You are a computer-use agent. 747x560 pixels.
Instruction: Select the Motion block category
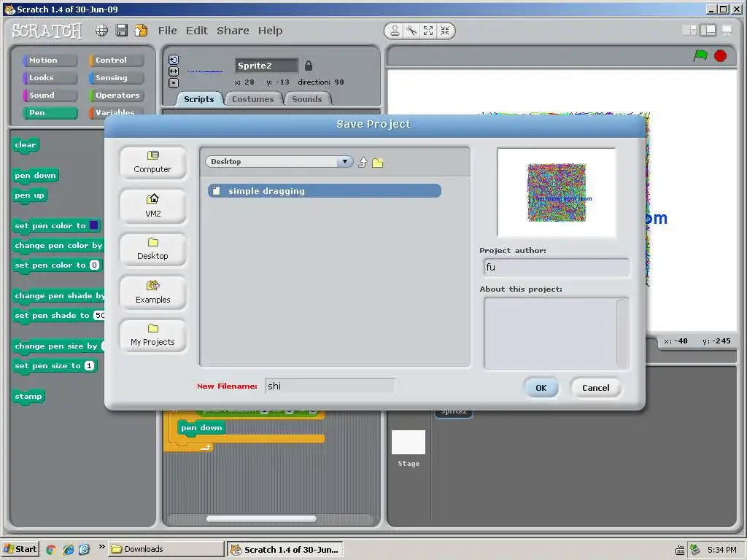point(50,60)
